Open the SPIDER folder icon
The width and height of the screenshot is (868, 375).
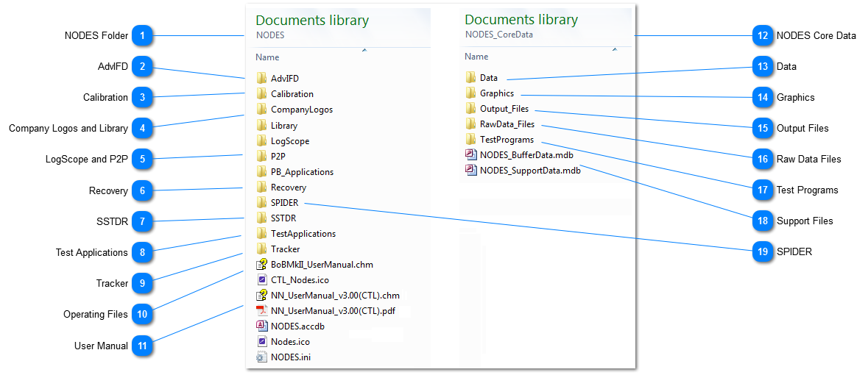tap(262, 203)
